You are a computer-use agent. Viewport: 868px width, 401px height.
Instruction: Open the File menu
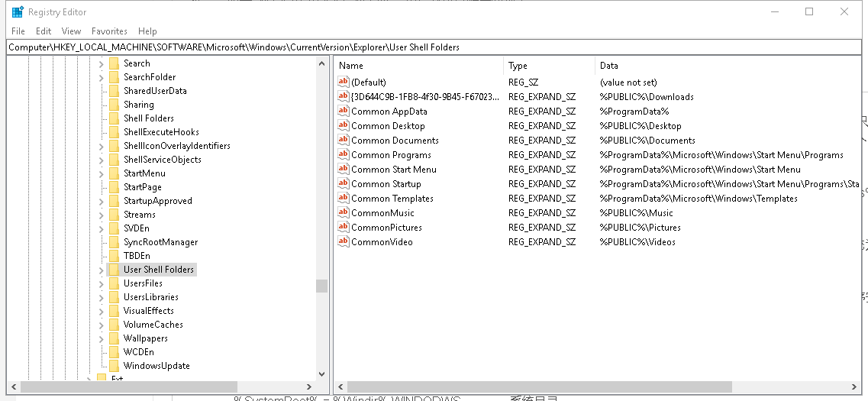[x=18, y=31]
